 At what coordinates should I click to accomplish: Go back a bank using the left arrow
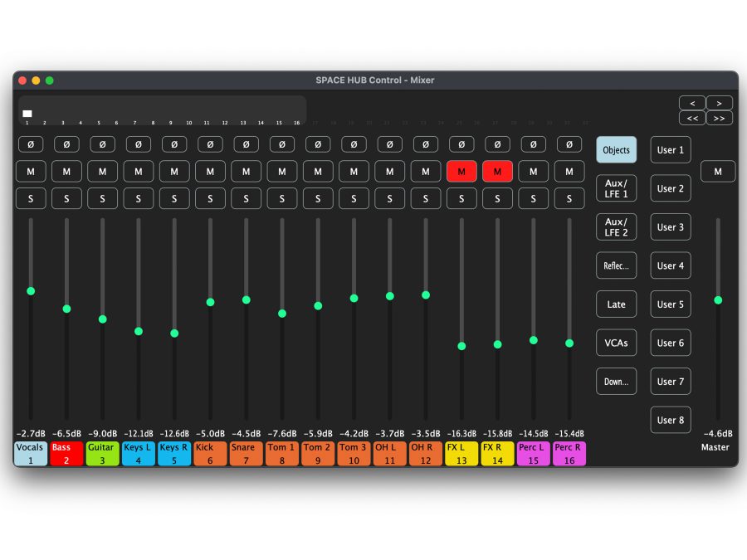(x=692, y=102)
